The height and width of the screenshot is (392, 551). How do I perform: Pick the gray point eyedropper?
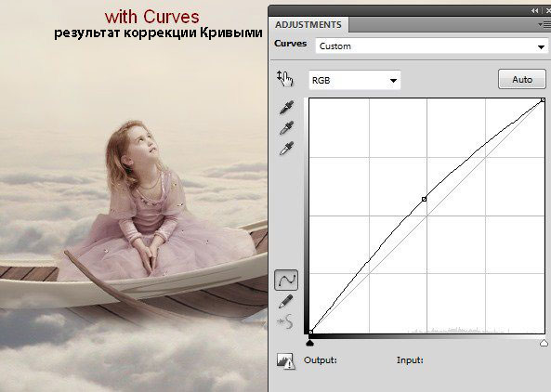point(286,128)
